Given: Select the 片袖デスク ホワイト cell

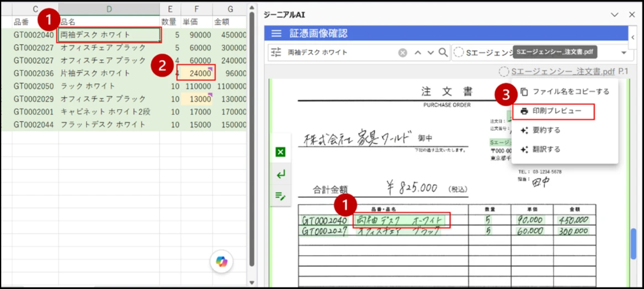Looking at the screenshot, I should click(109, 73).
